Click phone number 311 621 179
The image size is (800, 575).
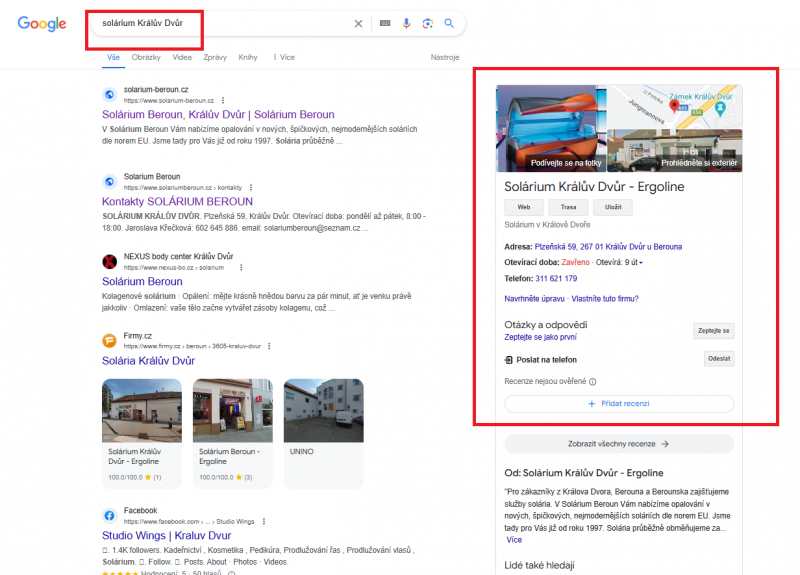click(556, 279)
